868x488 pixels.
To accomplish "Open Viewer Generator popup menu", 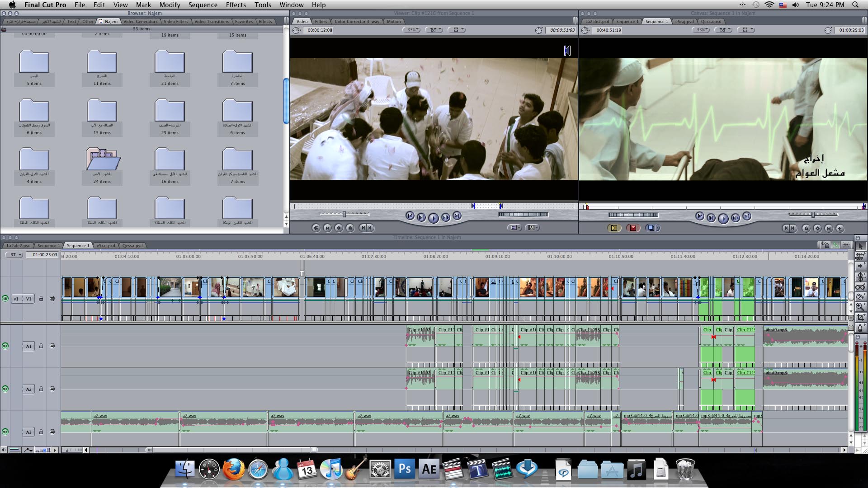I will tap(533, 228).
